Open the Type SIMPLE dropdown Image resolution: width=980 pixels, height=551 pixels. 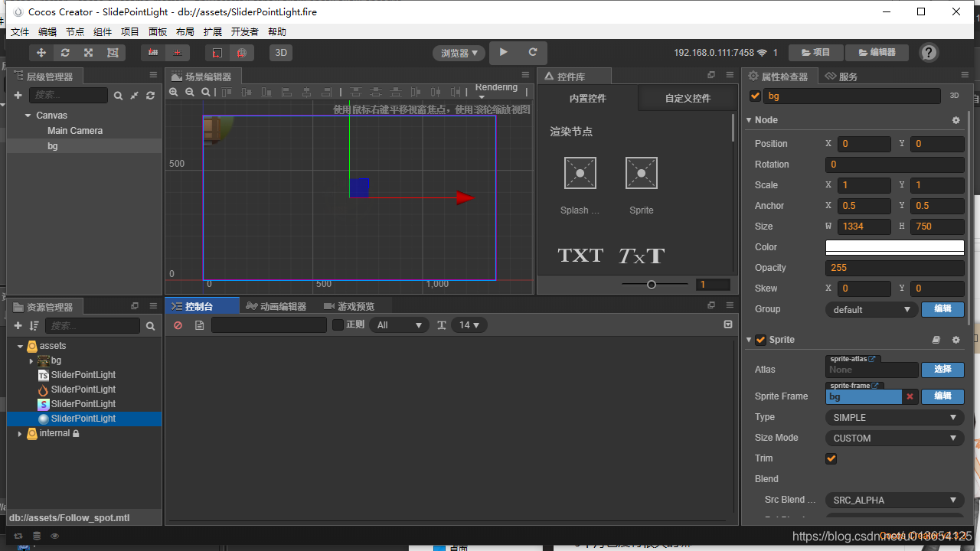pyautogui.click(x=894, y=417)
